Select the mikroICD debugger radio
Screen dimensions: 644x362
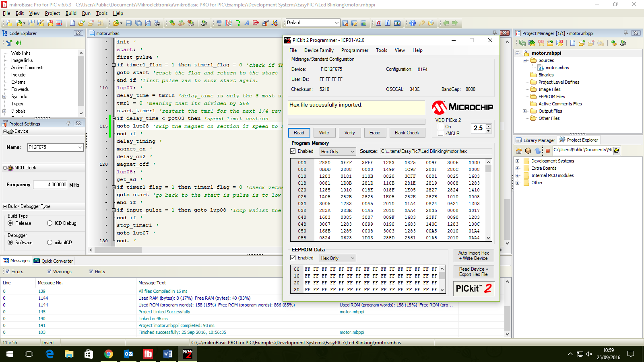coord(50,243)
